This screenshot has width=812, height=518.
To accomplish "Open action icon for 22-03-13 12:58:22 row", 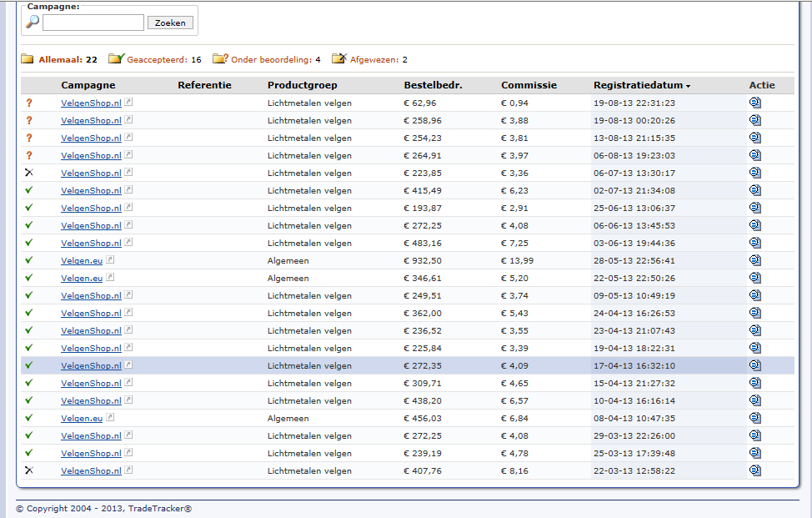I will tap(755, 470).
